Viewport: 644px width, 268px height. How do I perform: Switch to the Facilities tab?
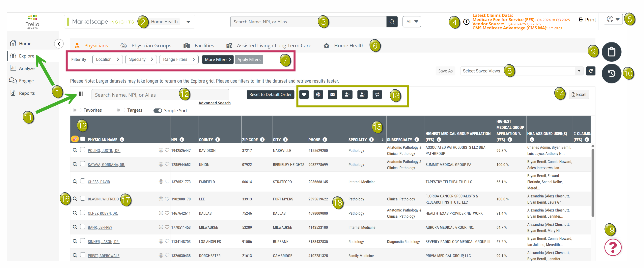pos(199,45)
